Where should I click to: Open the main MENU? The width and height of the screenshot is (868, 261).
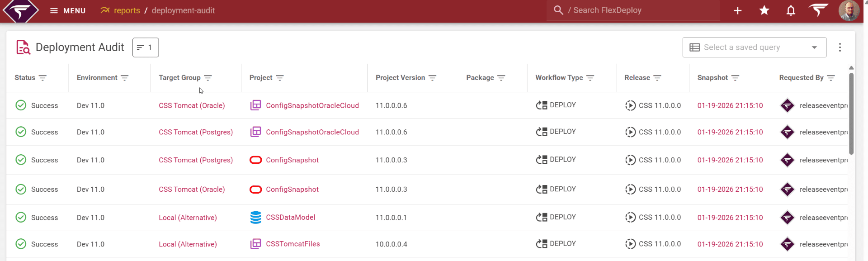coord(68,10)
